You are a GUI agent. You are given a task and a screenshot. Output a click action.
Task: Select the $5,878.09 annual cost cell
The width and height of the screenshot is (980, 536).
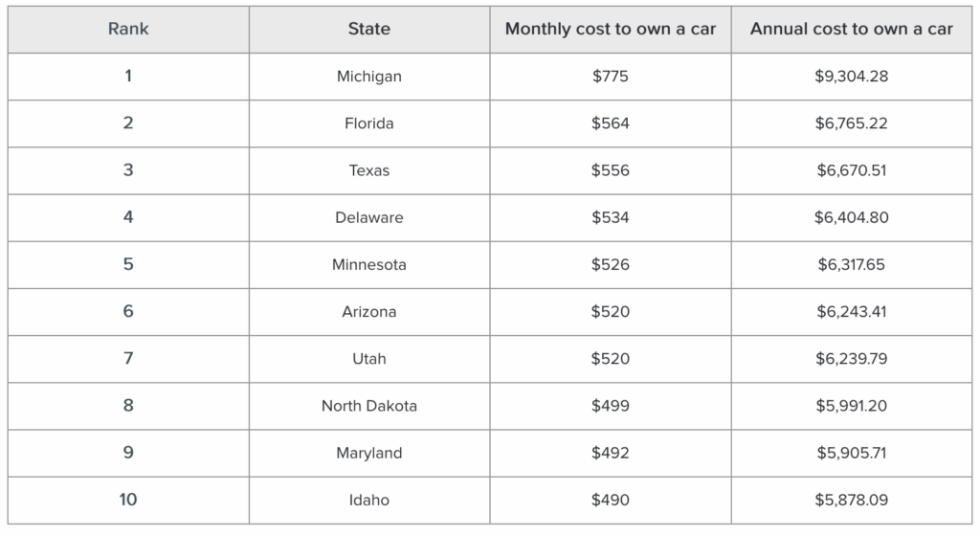tap(851, 500)
